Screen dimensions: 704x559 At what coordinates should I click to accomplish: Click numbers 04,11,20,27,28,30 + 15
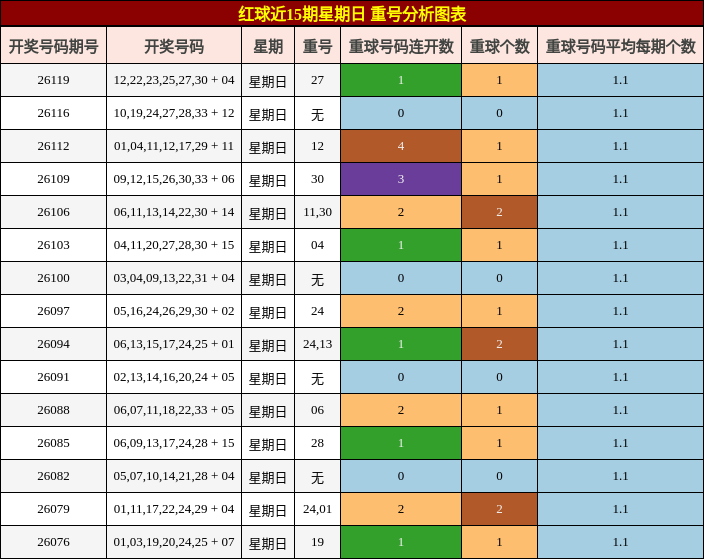point(174,245)
